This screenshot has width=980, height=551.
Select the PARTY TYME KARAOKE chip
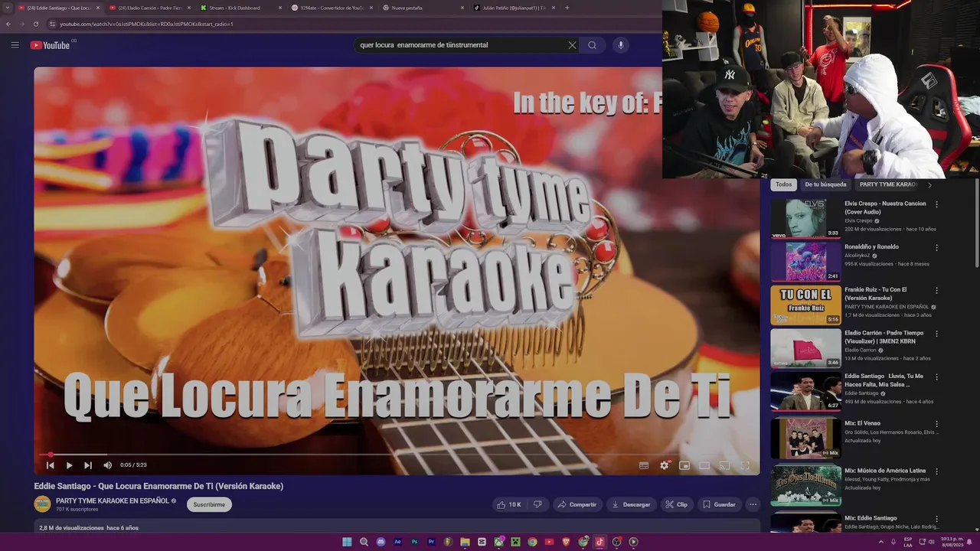tap(888, 184)
